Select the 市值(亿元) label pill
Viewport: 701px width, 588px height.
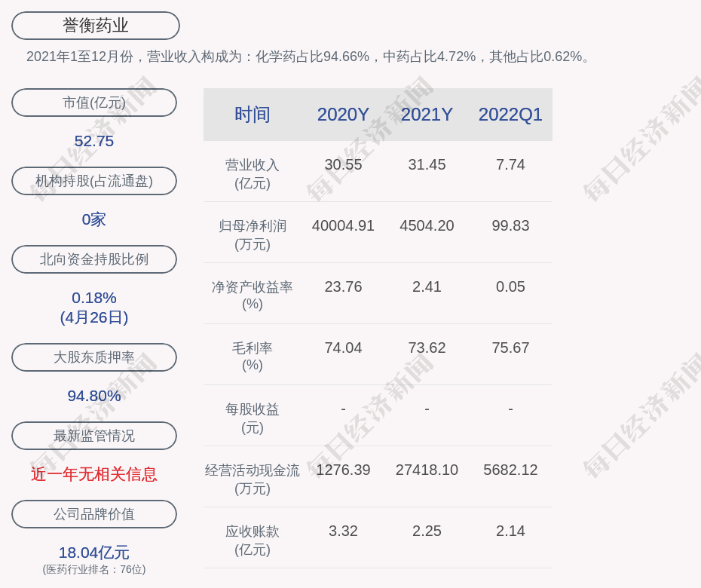pos(94,103)
